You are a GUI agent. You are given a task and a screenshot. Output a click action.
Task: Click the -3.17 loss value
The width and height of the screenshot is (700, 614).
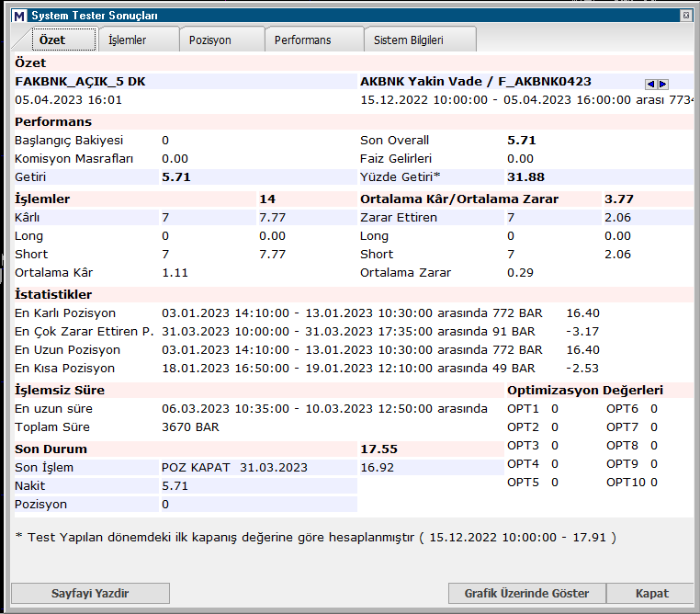[582, 331]
